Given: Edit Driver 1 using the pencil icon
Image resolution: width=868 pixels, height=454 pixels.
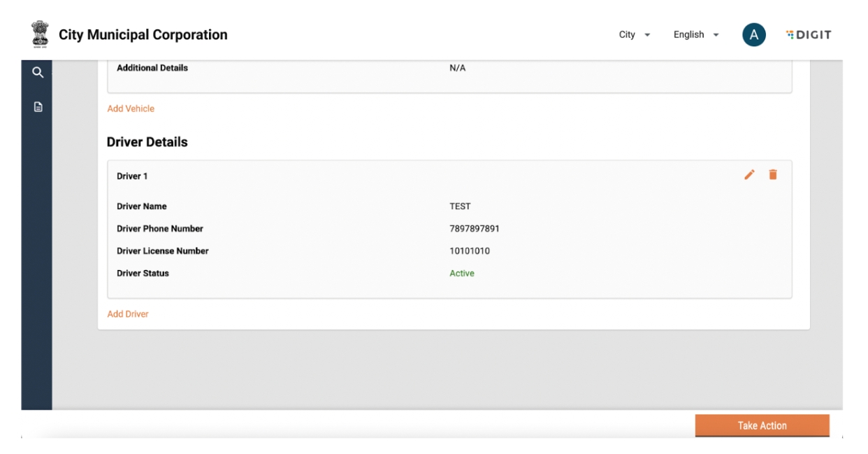Looking at the screenshot, I should pyautogui.click(x=749, y=175).
